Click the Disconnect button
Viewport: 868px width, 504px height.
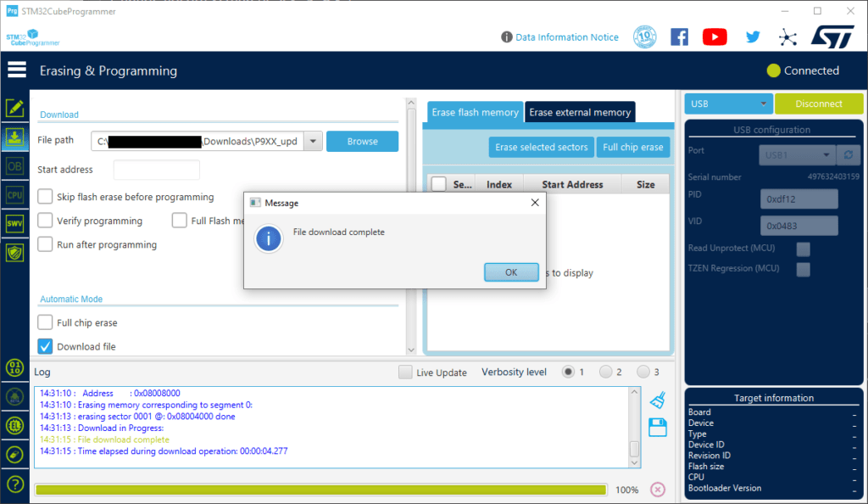819,104
